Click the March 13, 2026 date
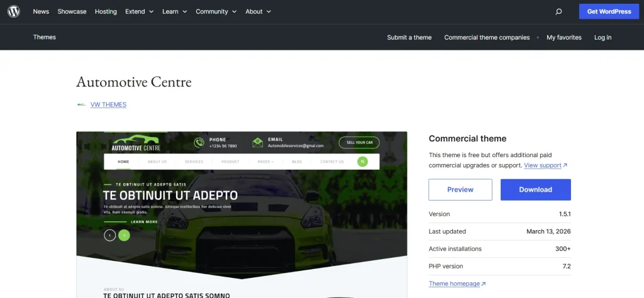644x298 pixels. (548, 231)
